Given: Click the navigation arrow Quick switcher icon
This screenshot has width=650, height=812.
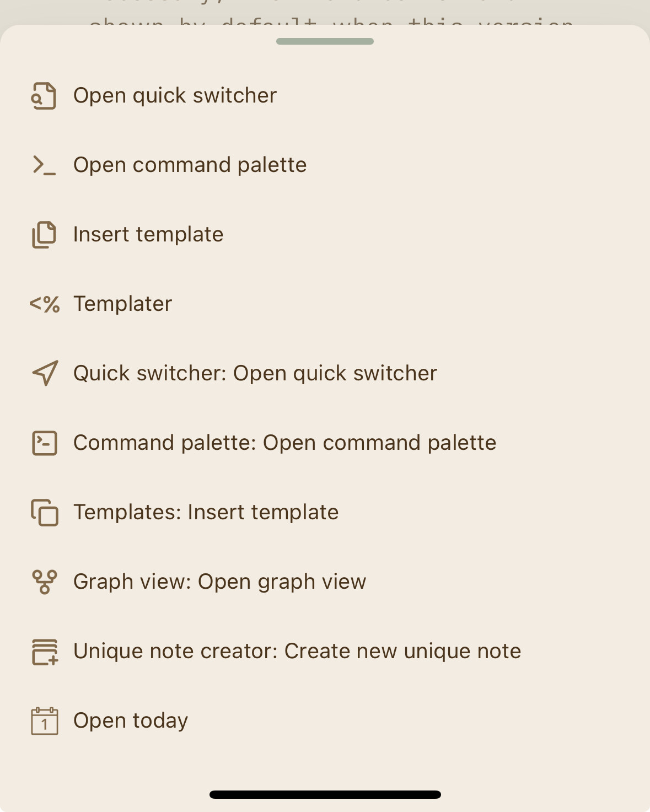Looking at the screenshot, I should tap(45, 374).
